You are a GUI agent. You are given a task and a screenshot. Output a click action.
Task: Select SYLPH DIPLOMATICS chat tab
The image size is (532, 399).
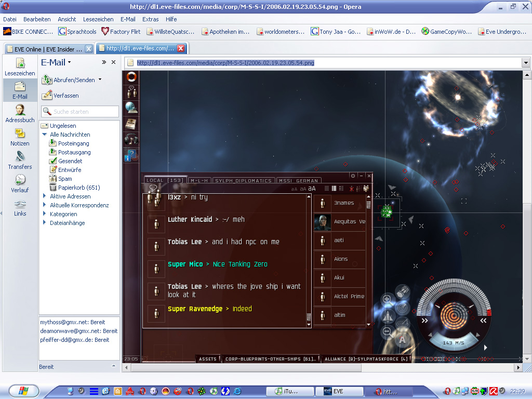(x=243, y=180)
